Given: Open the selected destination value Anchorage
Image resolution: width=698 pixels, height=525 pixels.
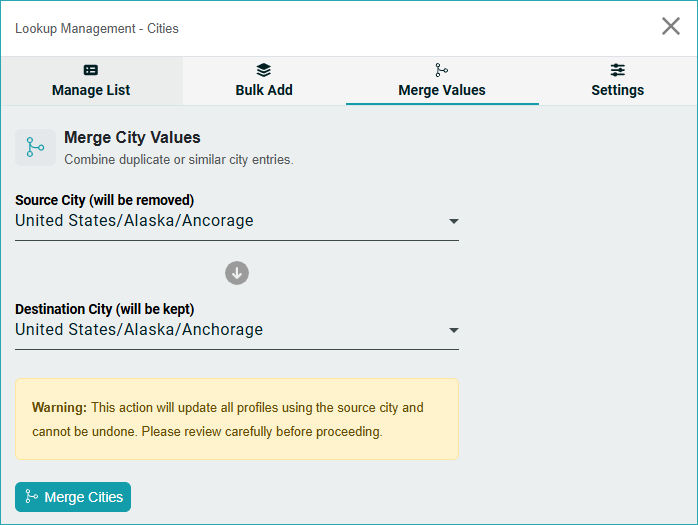Looking at the screenshot, I should point(139,330).
